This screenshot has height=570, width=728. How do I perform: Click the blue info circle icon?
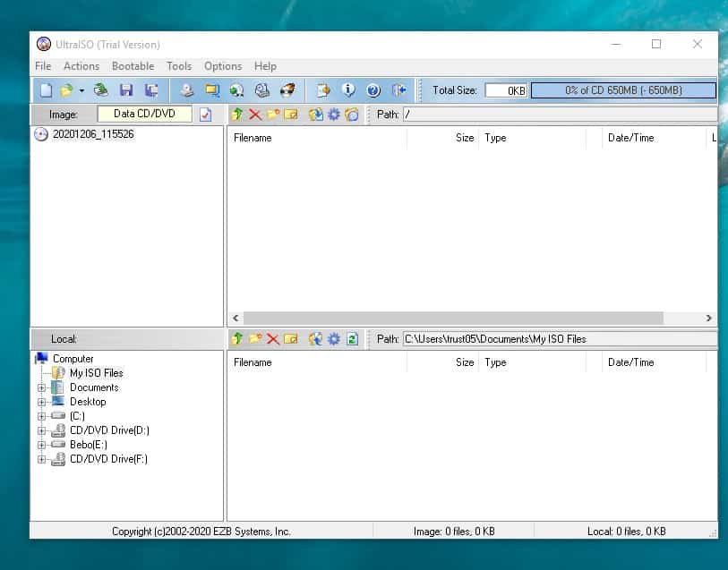(349, 90)
